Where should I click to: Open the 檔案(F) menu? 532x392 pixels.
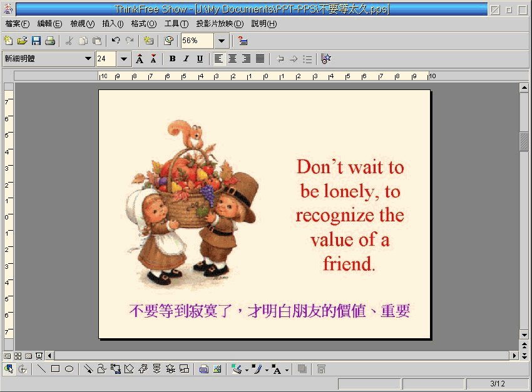[x=18, y=24]
